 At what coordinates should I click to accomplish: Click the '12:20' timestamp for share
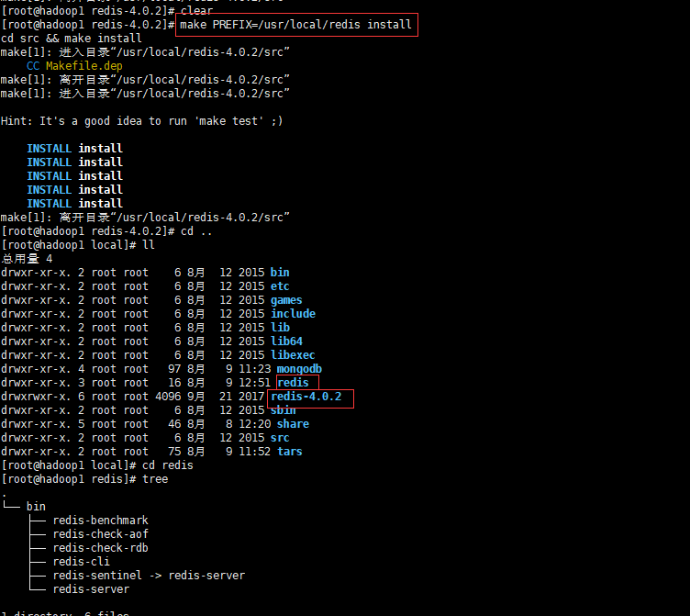(255, 424)
